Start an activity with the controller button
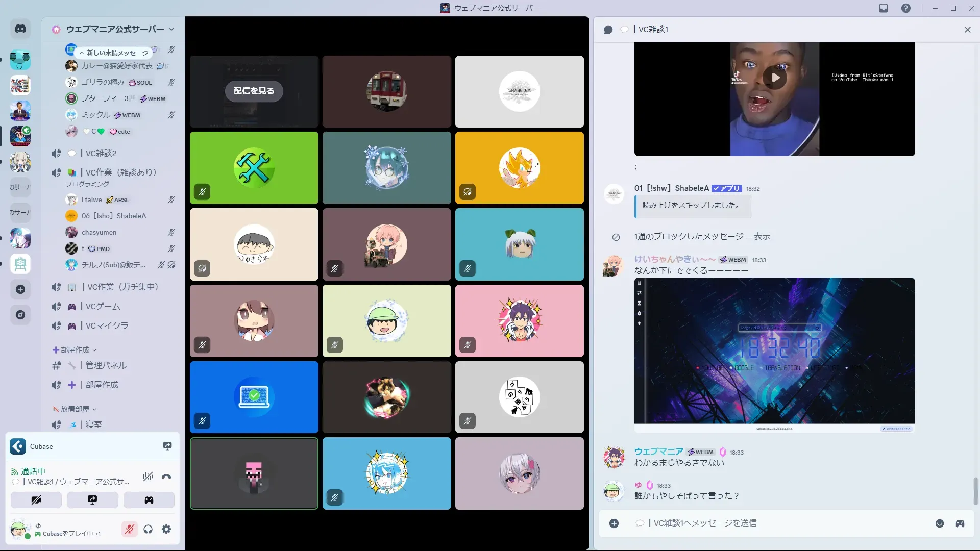The image size is (980, 551). pyautogui.click(x=149, y=500)
